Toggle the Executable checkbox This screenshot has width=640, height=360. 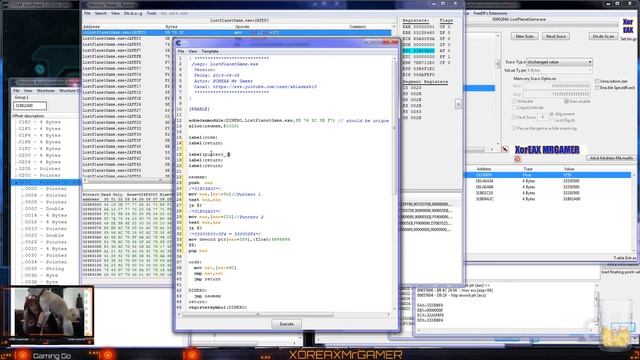coord(567,101)
